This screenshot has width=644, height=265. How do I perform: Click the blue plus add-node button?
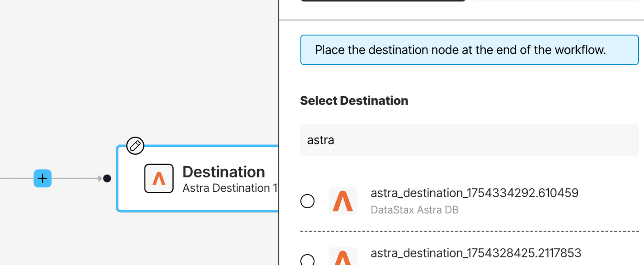pos(42,178)
